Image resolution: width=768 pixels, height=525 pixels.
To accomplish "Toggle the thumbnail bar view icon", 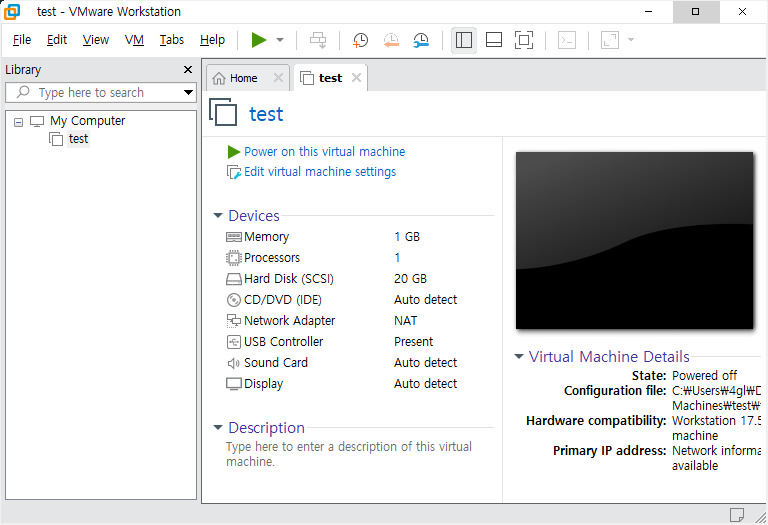I will click(x=494, y=40).
